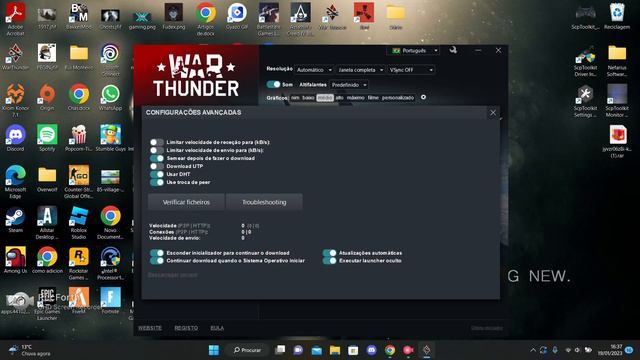
Task: Open the FiveM desktop shortcut
Action: coord(79,301)
